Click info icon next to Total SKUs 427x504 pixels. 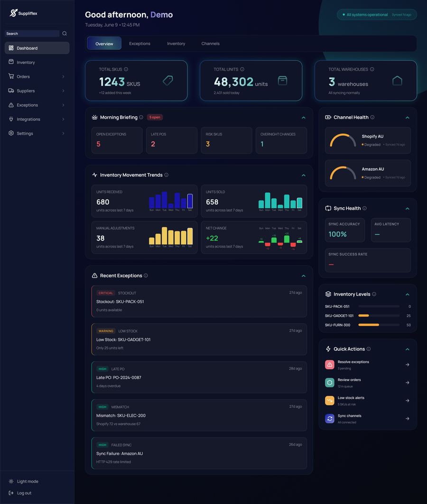(x=126, y=69)
